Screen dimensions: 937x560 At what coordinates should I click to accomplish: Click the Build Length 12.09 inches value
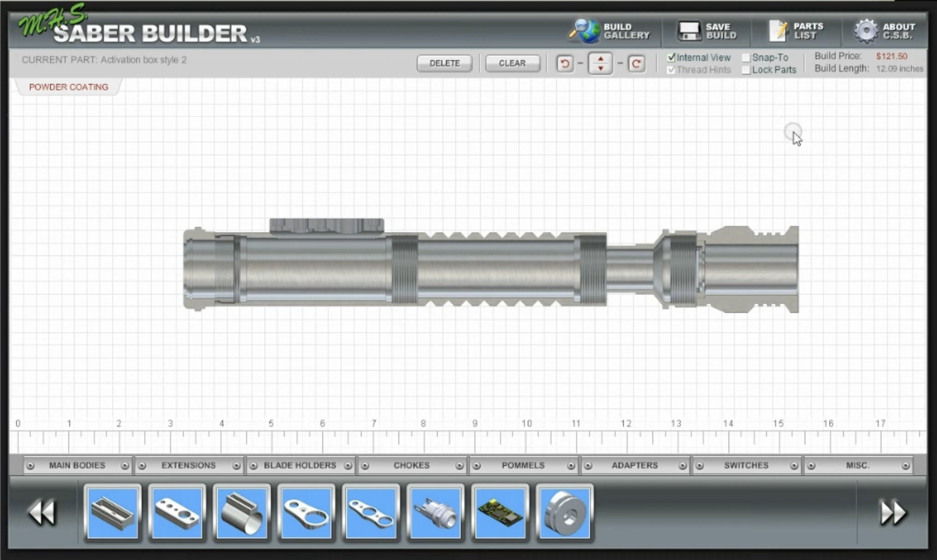point(900,69)
